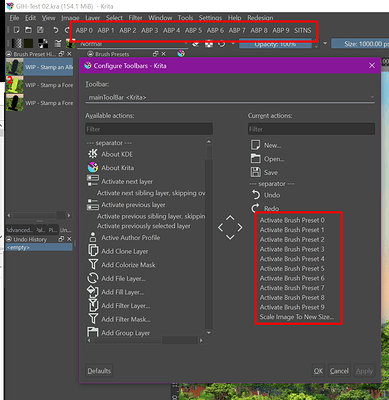This screenshot has height=400, width=389.
Task: Activate the ABP 6 toolbar button
Action: tap(215, 30)
